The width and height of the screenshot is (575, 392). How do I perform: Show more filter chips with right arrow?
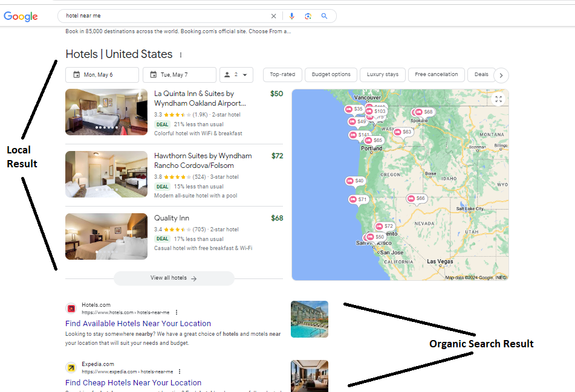tap(501, 76)
